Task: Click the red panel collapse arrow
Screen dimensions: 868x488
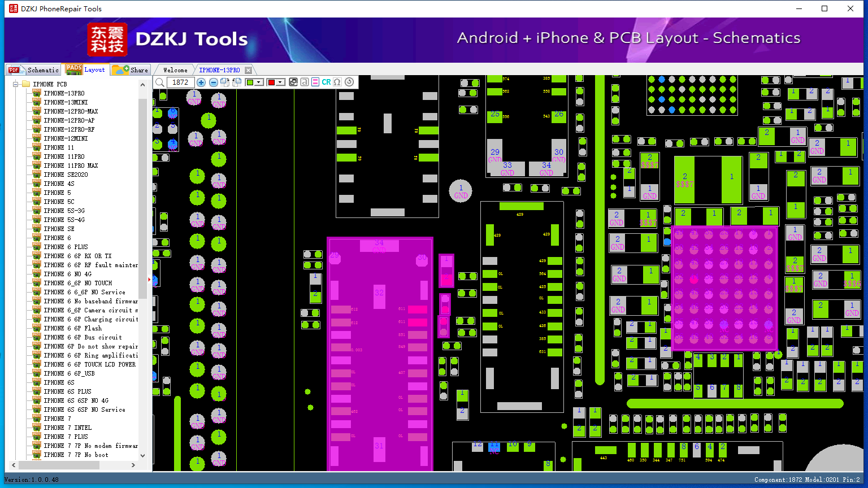Action: (150, 279)
